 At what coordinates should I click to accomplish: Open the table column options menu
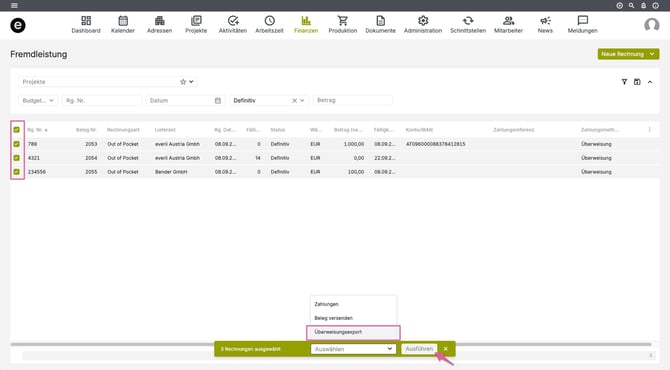[649, 129]
